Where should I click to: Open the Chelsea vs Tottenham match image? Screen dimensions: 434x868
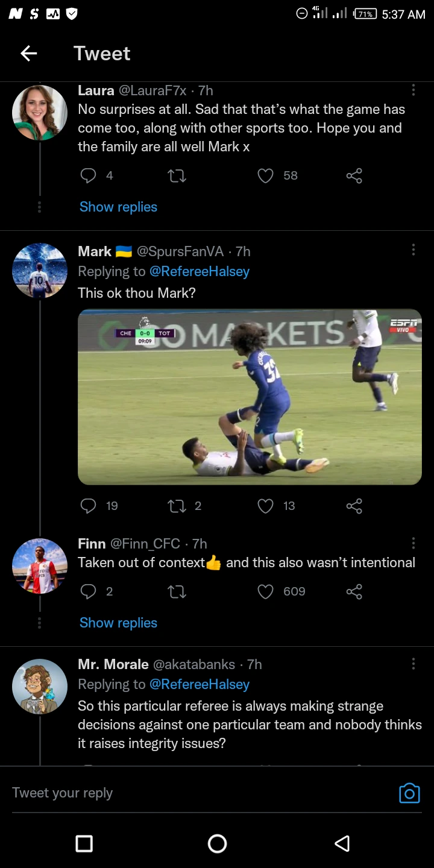[250, 397]
